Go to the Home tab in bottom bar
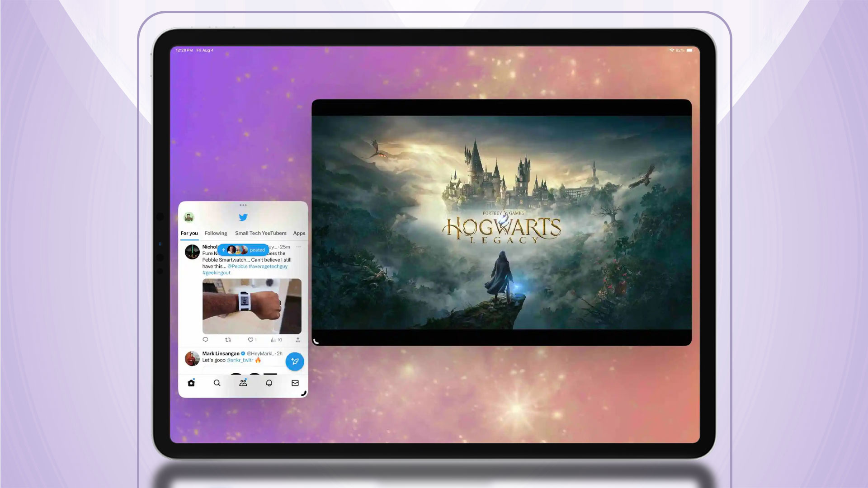868x488 pixels. (x=191, y=383)
